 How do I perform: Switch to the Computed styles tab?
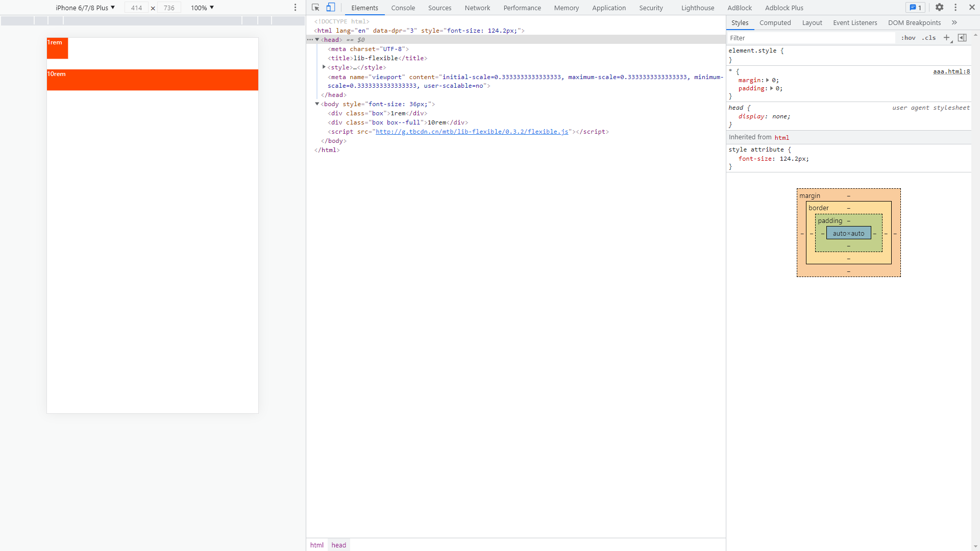tap(775, 23)
